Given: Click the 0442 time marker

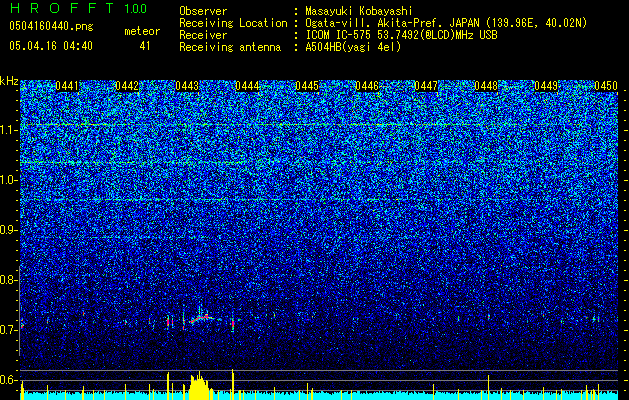Looking at the screenshot, I should (127, 86).
